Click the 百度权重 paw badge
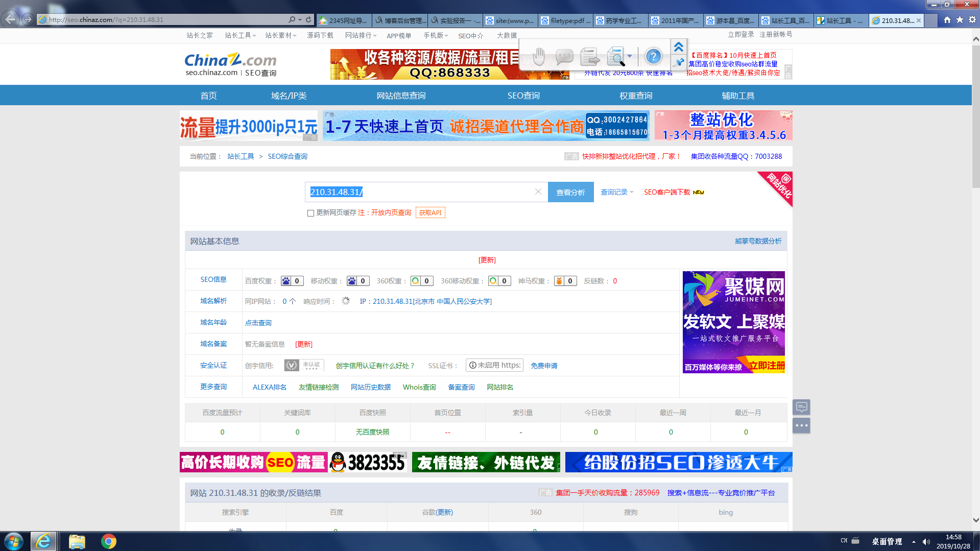The image size is (980, 551). pos(292,281)
